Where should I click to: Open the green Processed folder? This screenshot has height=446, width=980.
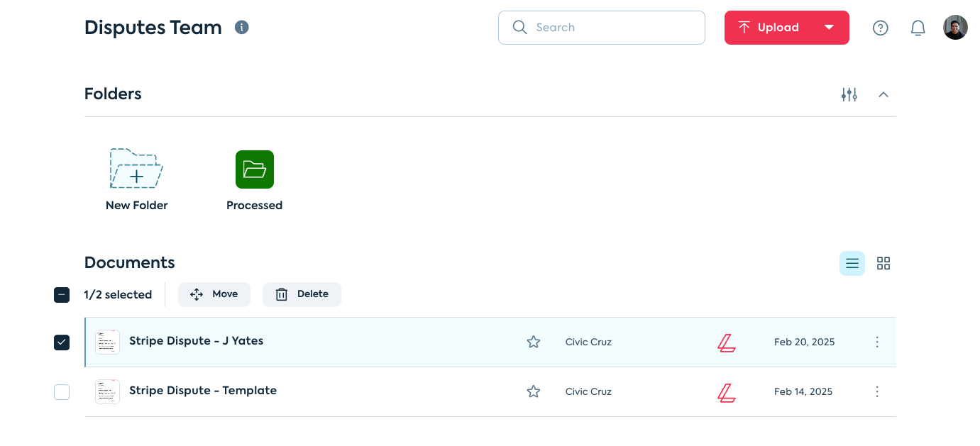click(x=254, y=170)
